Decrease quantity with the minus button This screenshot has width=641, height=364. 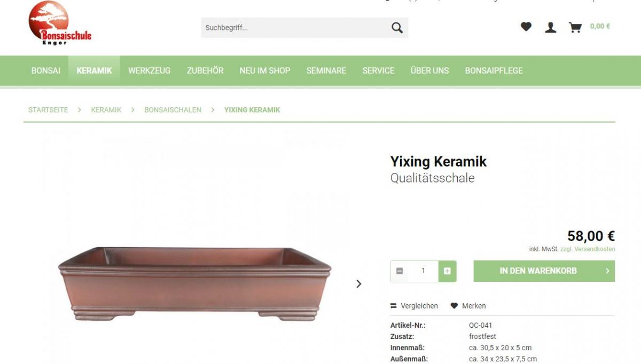point(400,271)
